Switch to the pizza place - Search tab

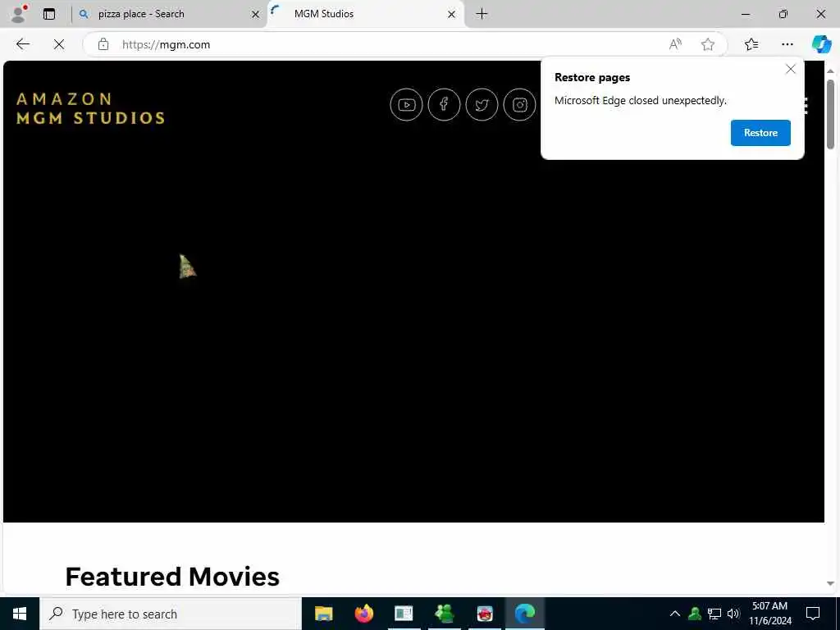coord(170,14)
